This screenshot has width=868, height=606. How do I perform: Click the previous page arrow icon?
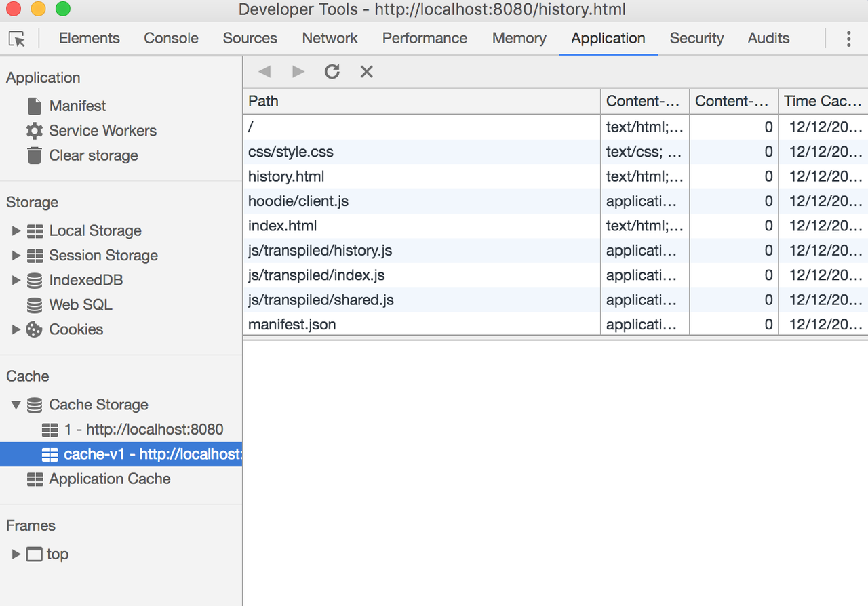[x=264, y=72]
